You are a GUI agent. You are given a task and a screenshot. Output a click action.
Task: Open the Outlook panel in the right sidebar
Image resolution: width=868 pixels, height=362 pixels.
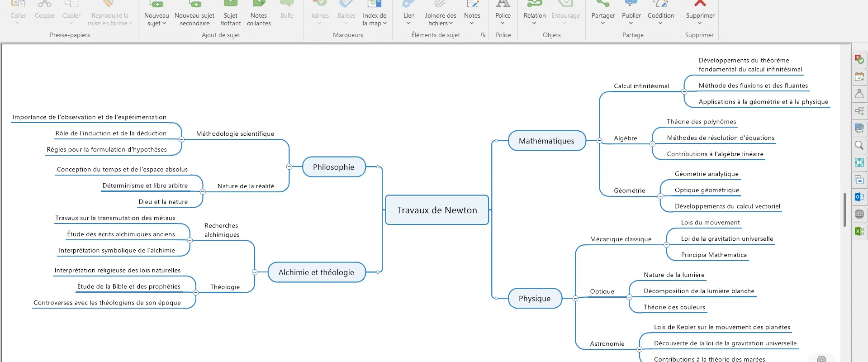pos(859,197)
